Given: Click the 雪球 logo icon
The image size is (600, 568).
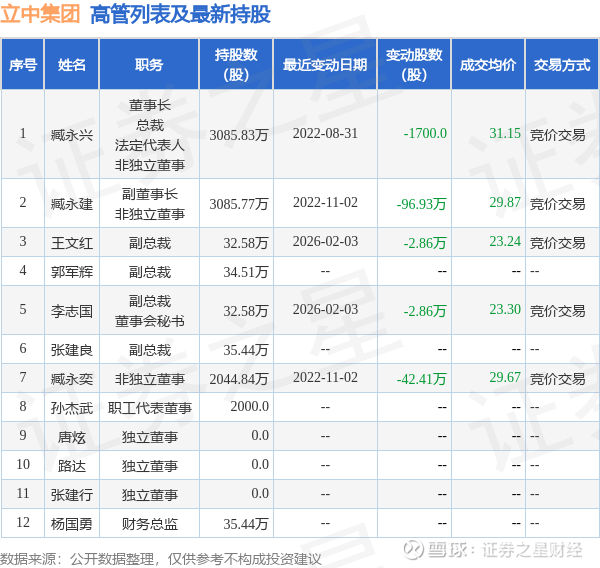Looking at the screenshot, I should [x=414, y=550].
